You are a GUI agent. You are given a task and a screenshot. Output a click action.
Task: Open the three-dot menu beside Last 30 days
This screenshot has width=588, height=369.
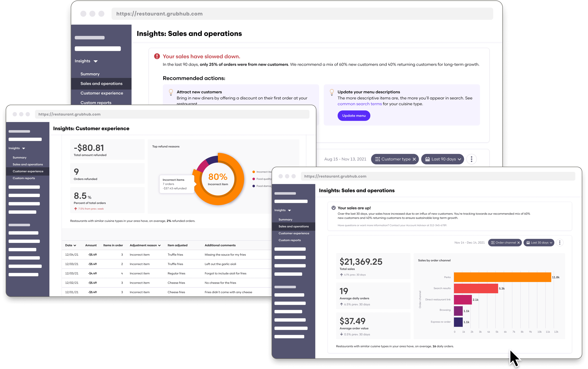click(x=560, y=243)
